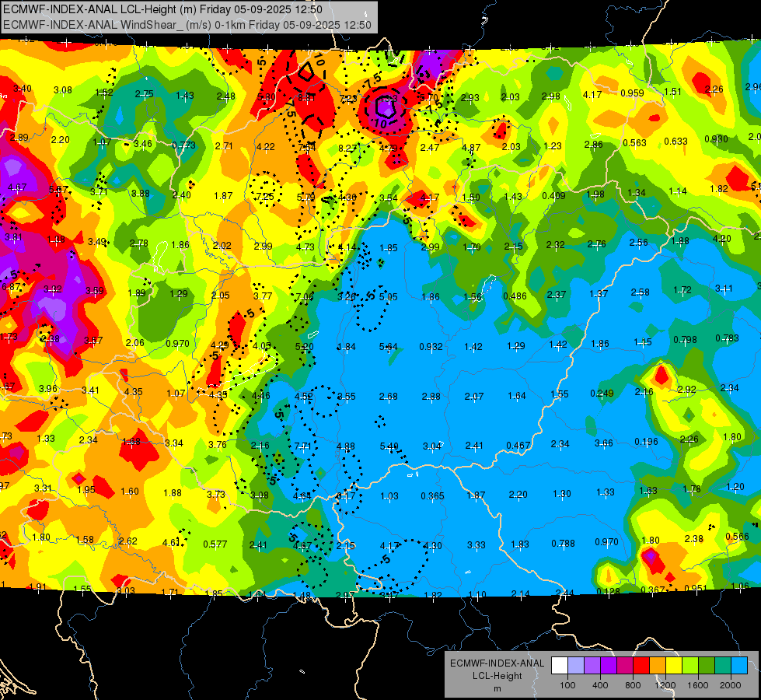The width and height of the screenshot is (761, 700).
Task: Click the wind shear value 4.20
Action: (x=721, y=239)
